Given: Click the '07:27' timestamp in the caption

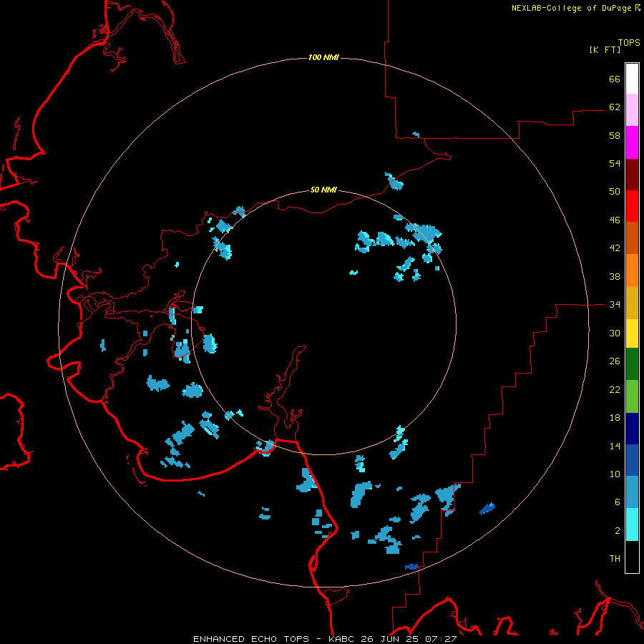Looking at the screenshot, I should tap(441, 639).
